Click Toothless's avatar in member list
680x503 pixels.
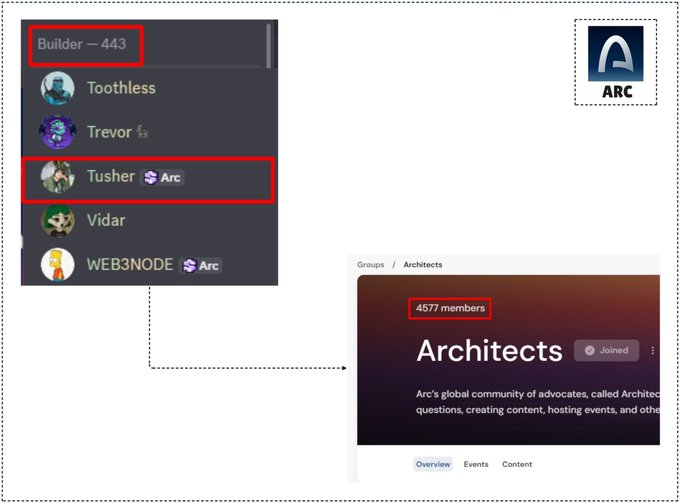[58, 88]
